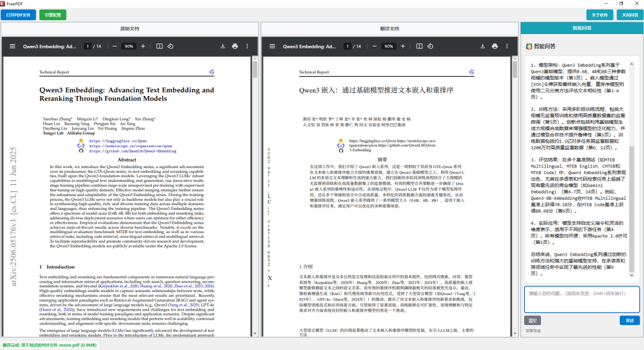Image resolution: width=644 pixels, height=350 pixels.
Task: Rotate the original document page
Action: coord(171,46)
